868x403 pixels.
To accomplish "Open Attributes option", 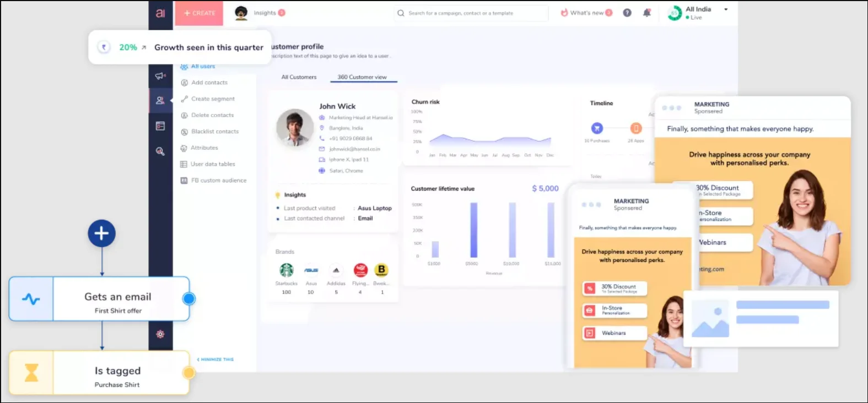I will tap(204, 148).
